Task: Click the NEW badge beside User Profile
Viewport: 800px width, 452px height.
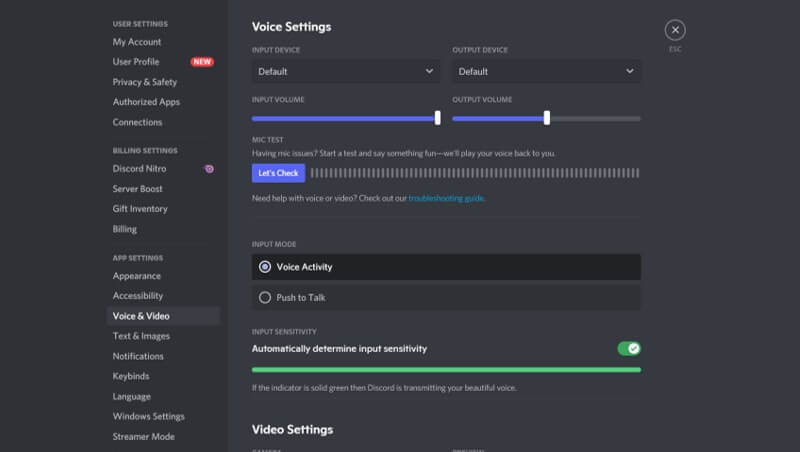Action: 202,62
